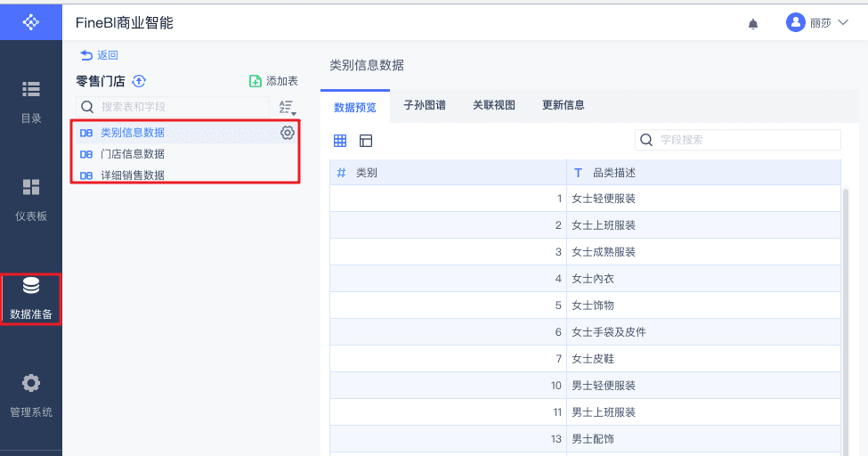Open the sort order dropdown
Screen dimensions: 868x456
click(x=287, y=108)
